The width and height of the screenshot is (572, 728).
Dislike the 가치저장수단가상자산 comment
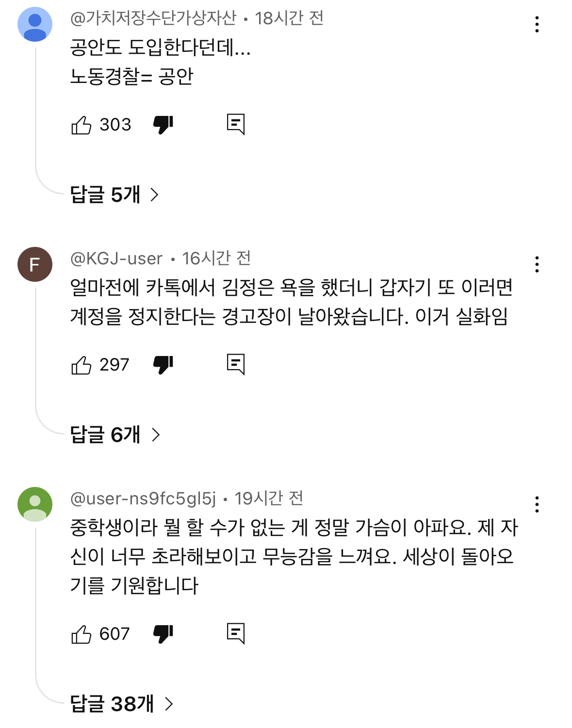(x=163, y=125)
